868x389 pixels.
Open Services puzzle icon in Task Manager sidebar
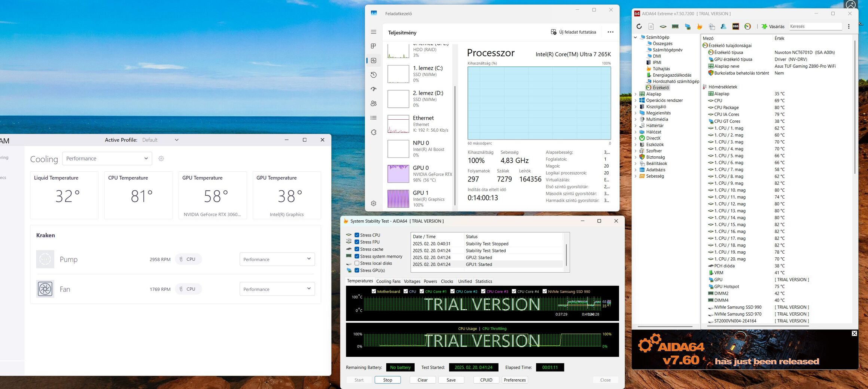[374, 132]
